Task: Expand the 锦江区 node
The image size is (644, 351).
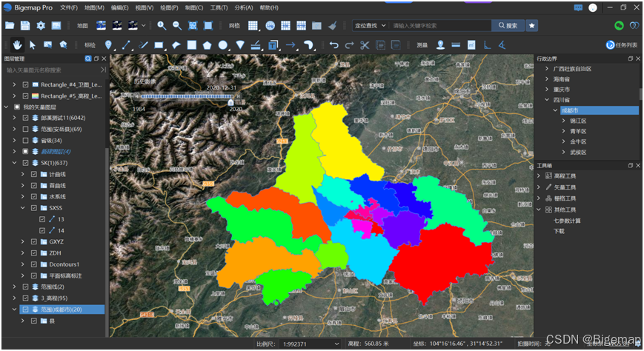Action: (563, 121)
